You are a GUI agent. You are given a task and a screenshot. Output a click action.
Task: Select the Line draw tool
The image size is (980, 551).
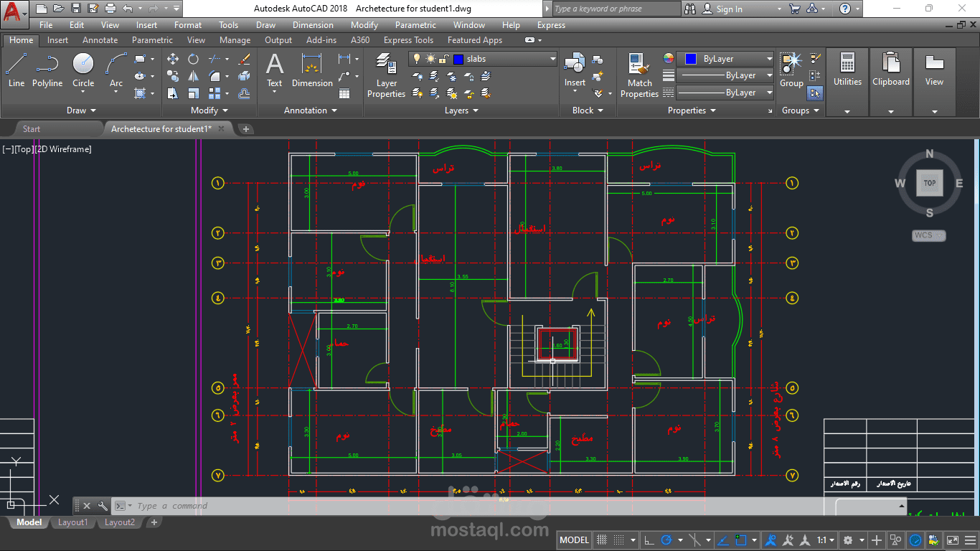click(x=17, y=70)
